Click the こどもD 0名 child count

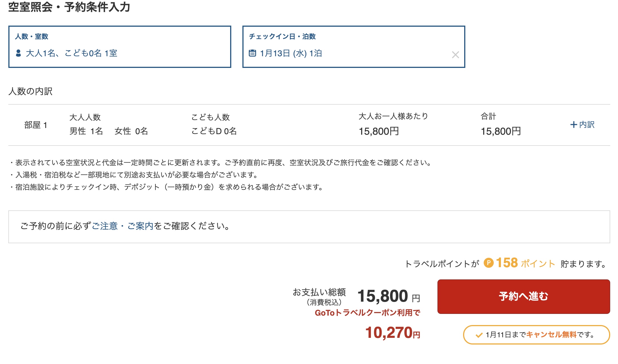click(x=214, y=131)
